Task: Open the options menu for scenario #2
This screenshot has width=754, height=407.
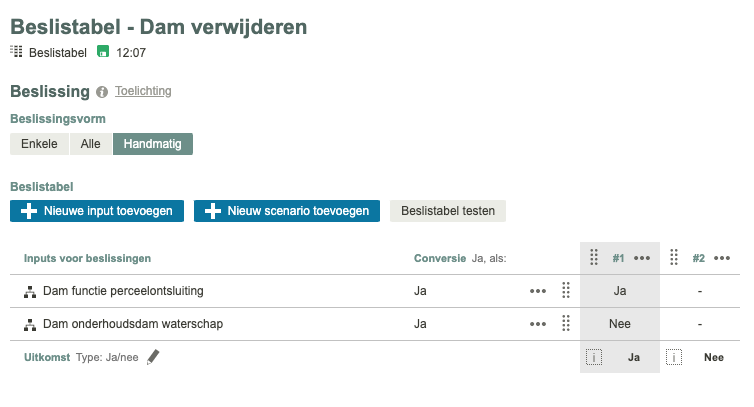Action: tap(722, 258)
